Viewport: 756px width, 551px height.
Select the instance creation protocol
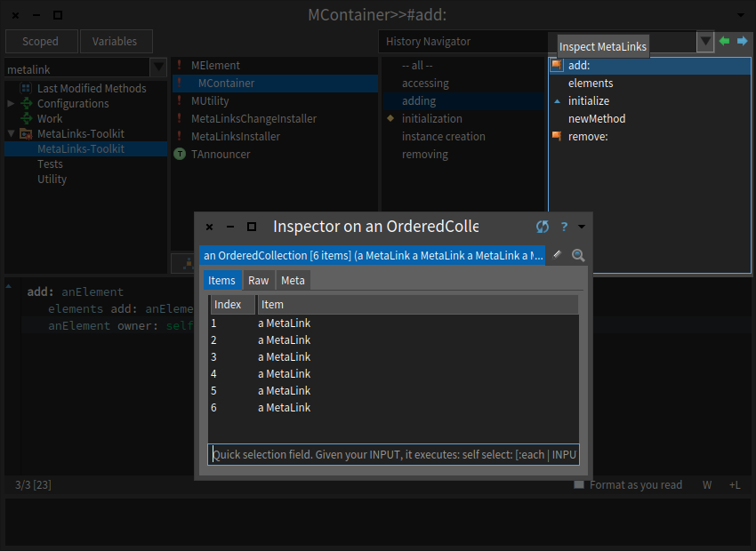tap(463, 136)
